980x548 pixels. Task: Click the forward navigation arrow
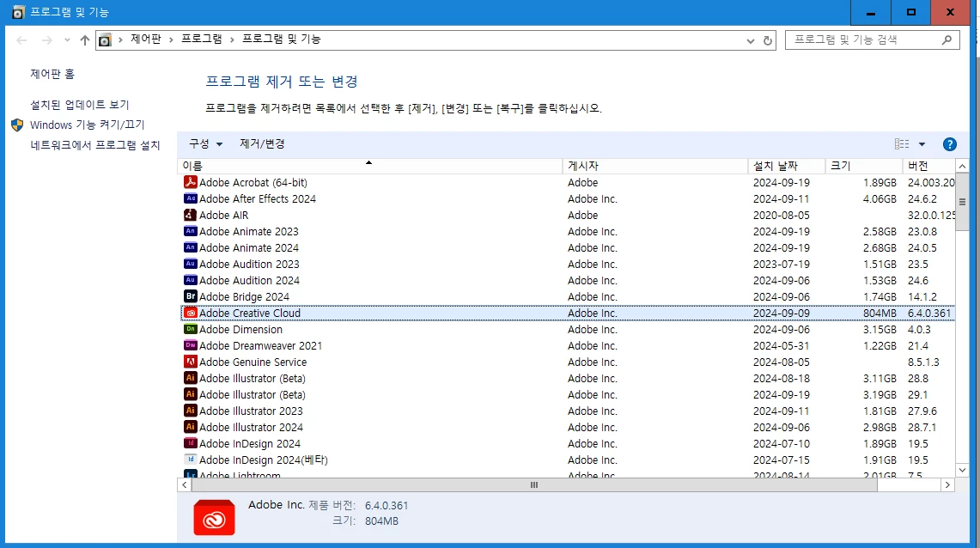47,40
